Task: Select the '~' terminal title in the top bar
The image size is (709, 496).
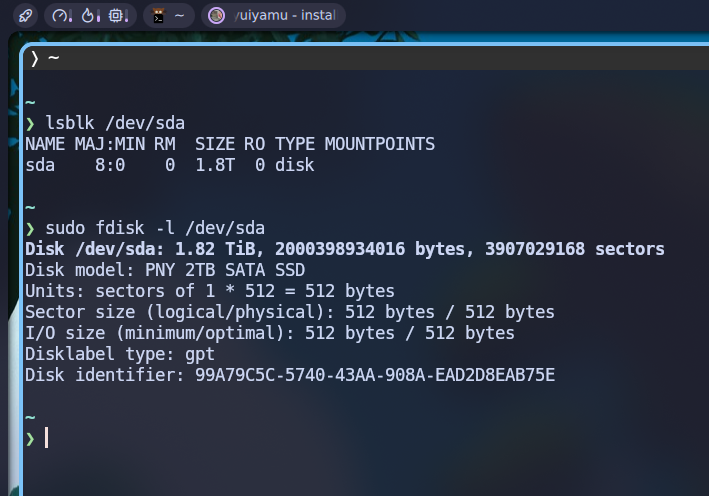Action: (180, 16)
